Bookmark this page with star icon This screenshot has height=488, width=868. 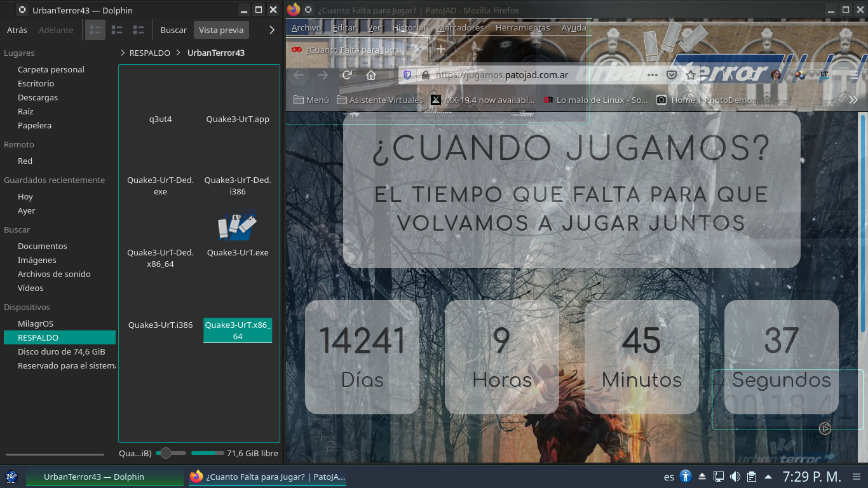[691, 75]
